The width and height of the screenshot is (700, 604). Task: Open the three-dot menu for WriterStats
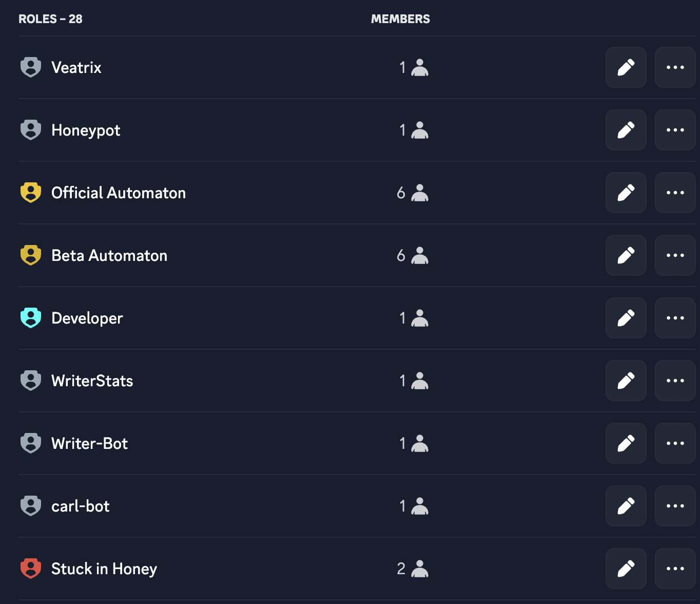point(675,381)
